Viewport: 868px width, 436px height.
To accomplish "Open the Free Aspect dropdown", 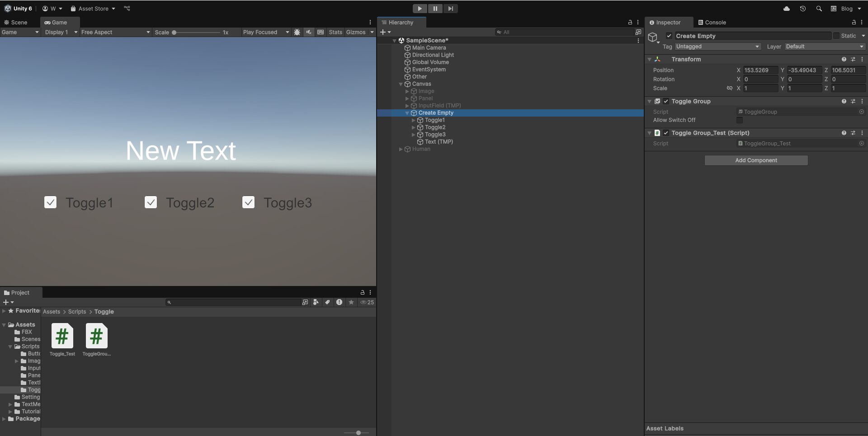I will click(x=115, y=32).
